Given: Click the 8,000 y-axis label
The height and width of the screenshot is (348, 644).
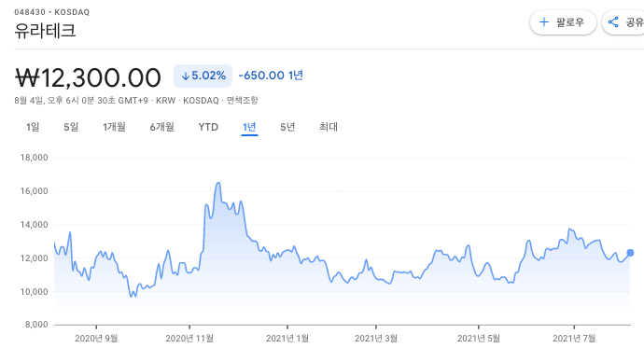Looking at the screenshot, I should click(36, 325).
